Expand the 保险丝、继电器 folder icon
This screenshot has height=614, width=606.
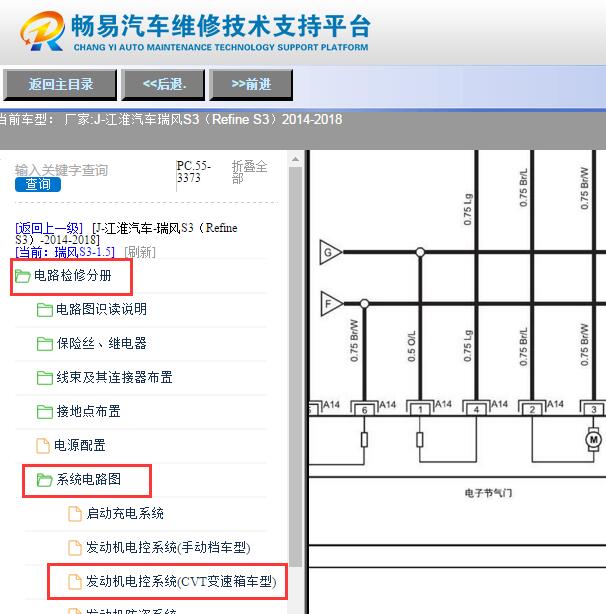click(x=45, y=344)
